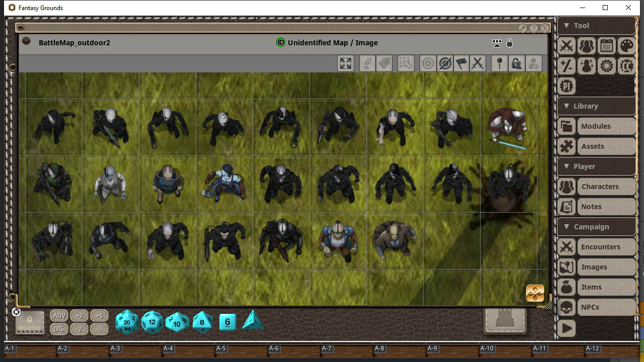Click the PT party tracker icon
The height and width of the screenshot is (362, 644).
tap(566, 86)
